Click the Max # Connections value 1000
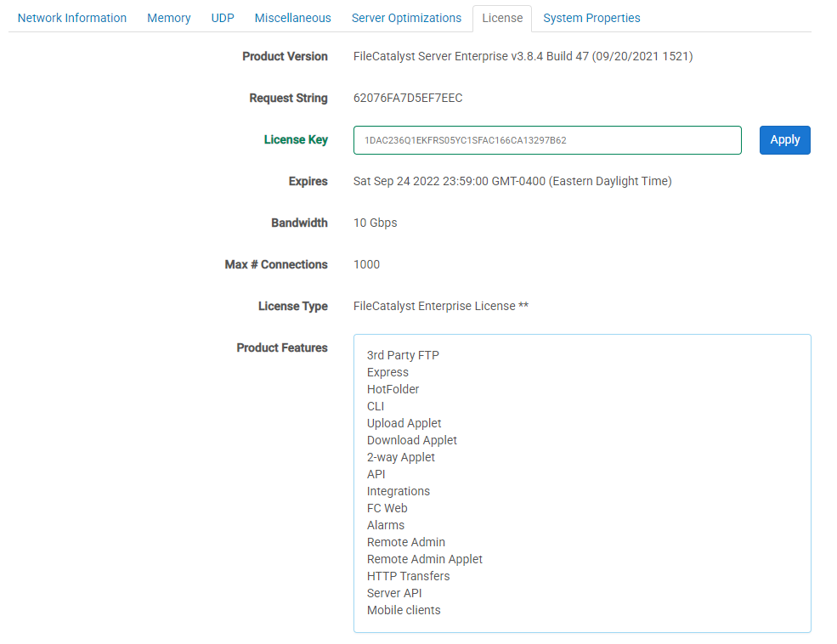The width and height of the screenshot is (837, 644). point(367,264)
